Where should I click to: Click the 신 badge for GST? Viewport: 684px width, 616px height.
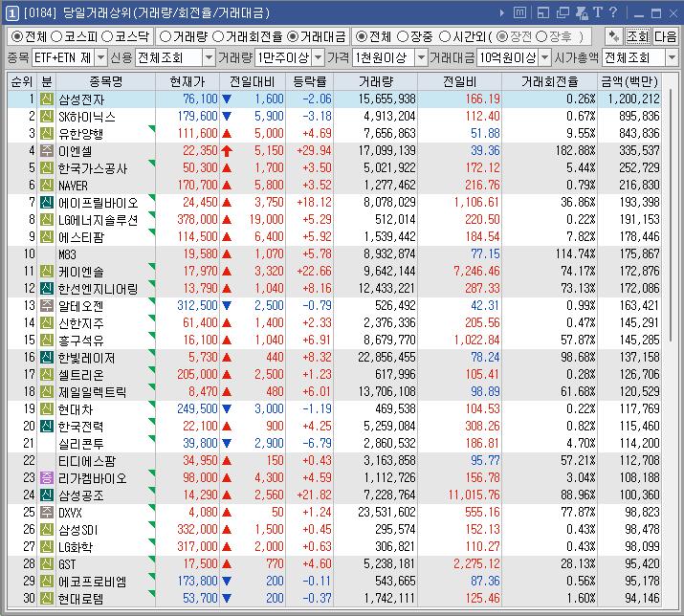click(x=47, y=564)
